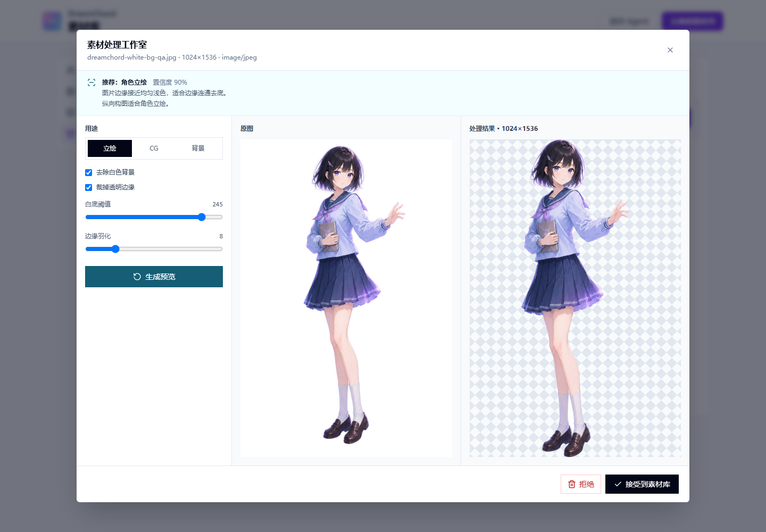Click the 边缘羽化 value 8
This screenshot has height=532, width=766.
point(221,236)
